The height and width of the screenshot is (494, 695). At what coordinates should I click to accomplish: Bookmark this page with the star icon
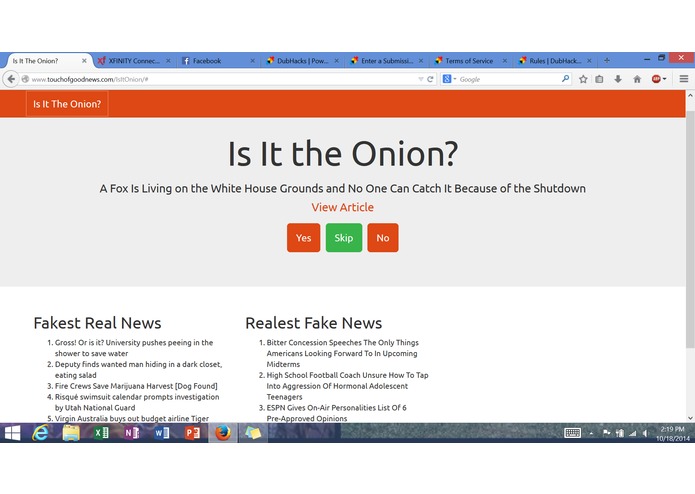[583, 79]
